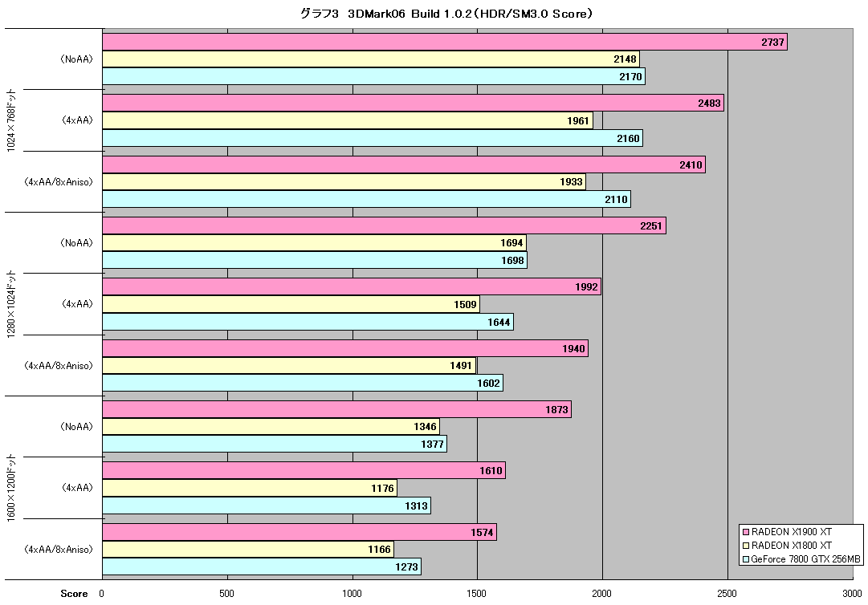
Task: Click the Score axis title
Action: click(74, 594)
